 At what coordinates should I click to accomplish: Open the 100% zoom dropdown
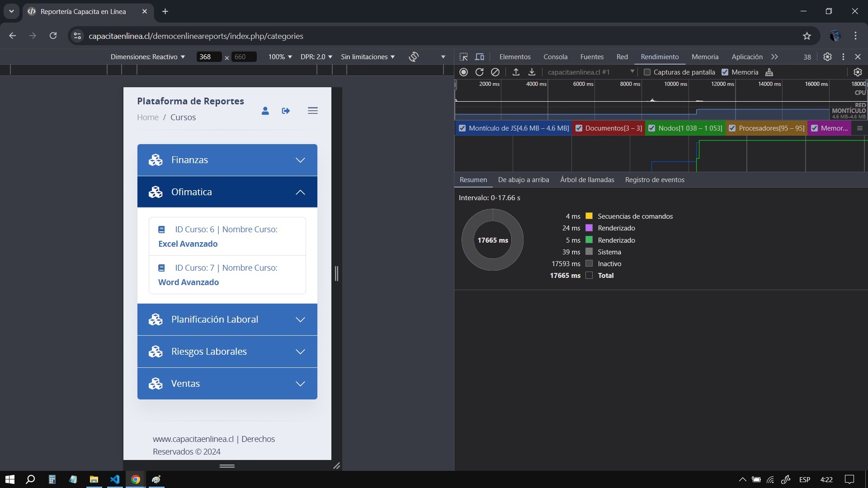point(280,56)
